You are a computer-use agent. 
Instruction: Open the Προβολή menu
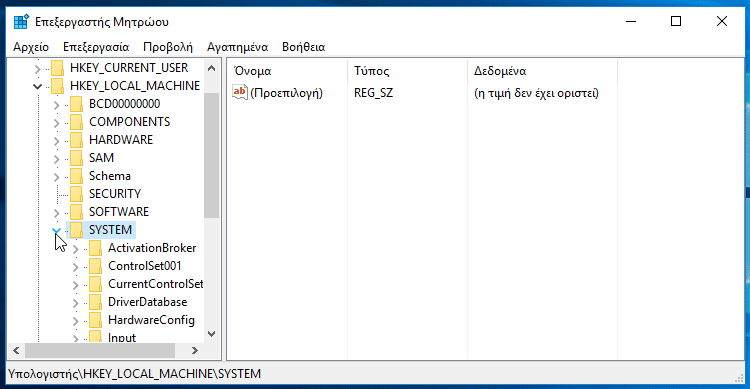(168, 47)
